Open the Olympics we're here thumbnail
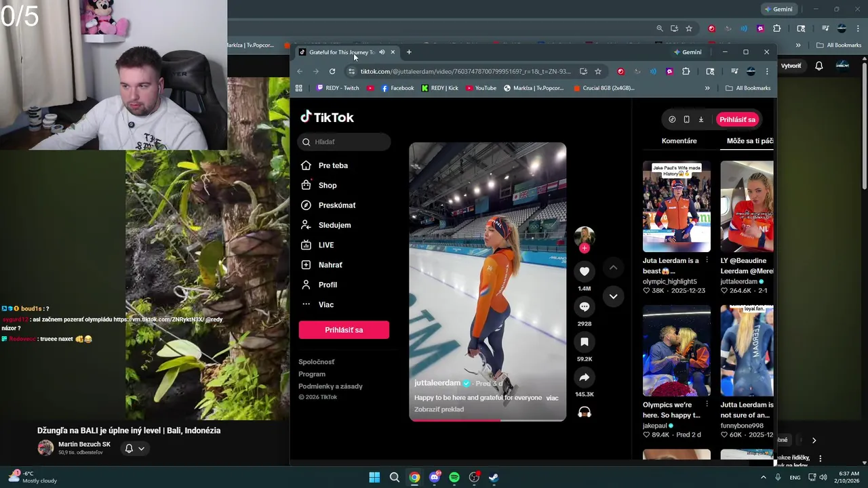This screenshot has height=488, width=868. pyautogui.click(x=677, y=350)
